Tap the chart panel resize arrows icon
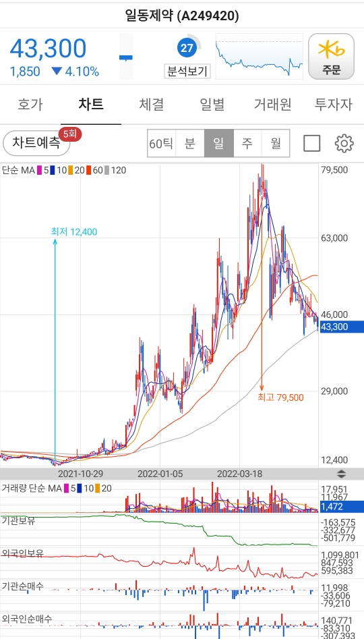Viewport: 364px width, 639px height. pos(341,474)
